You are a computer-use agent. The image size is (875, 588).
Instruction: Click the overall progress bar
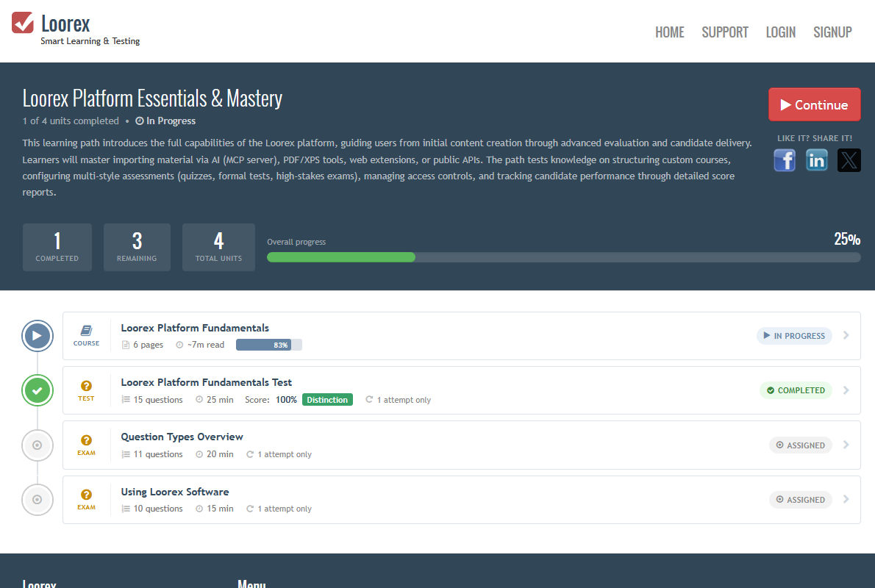tap(564, 257)
